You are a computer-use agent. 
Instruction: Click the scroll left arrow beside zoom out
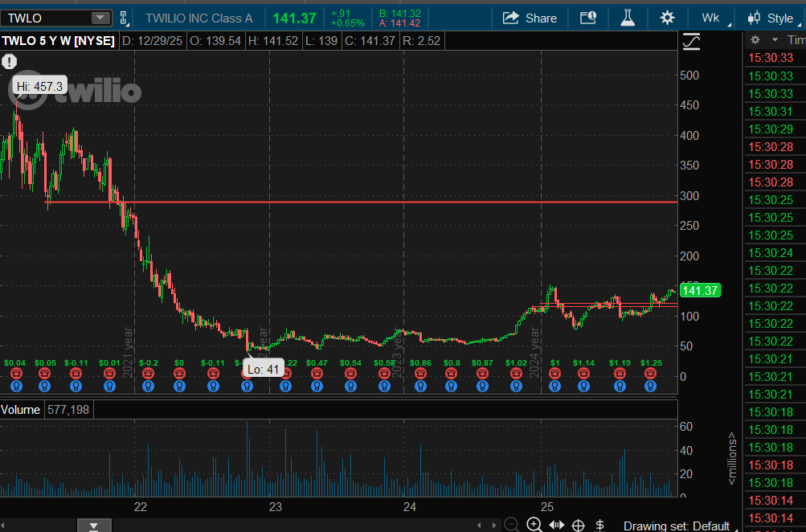point(479,526)
